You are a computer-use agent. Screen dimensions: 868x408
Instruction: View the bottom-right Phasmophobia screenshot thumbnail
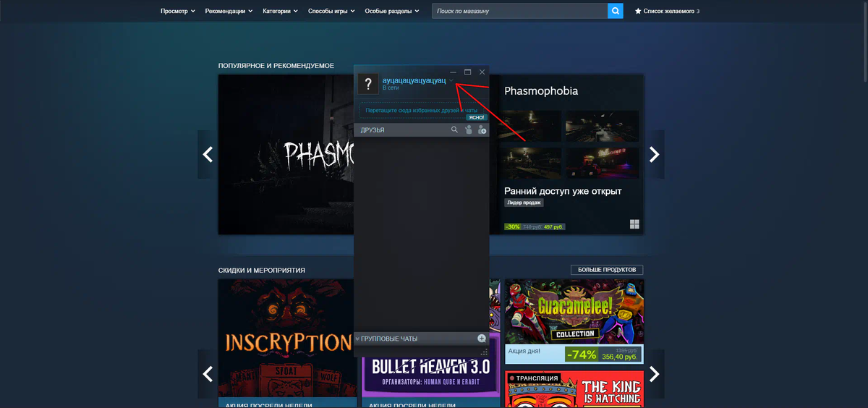point(602,163)
